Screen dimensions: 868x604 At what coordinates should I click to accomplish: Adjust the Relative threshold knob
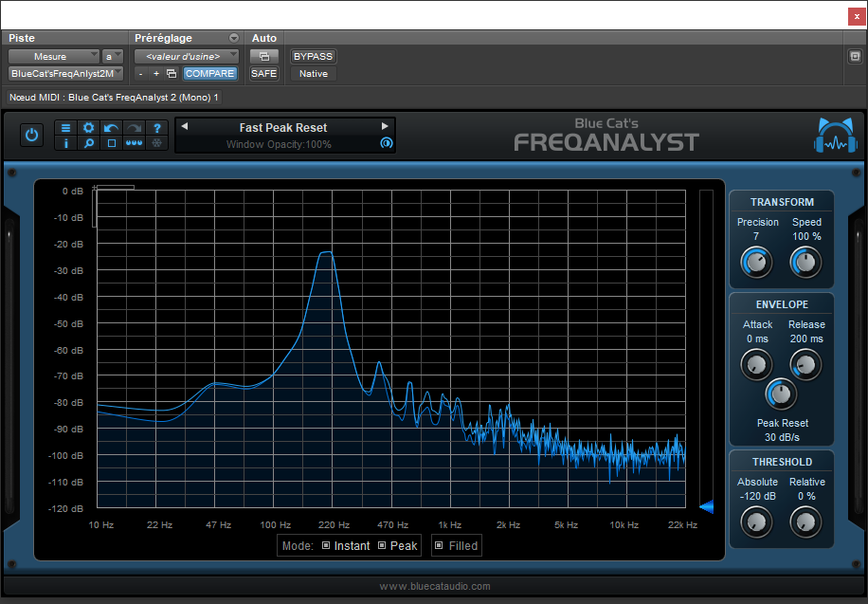click(x=805, y=522)
